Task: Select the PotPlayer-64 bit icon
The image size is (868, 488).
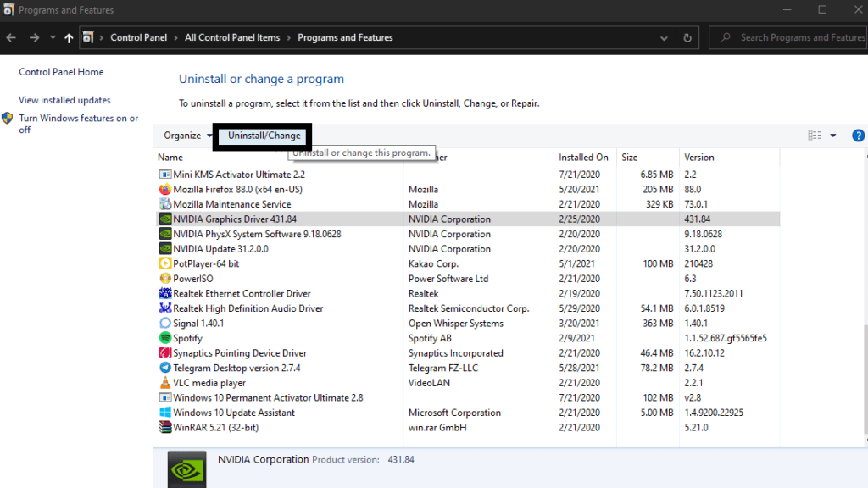Action: point(165,264)
